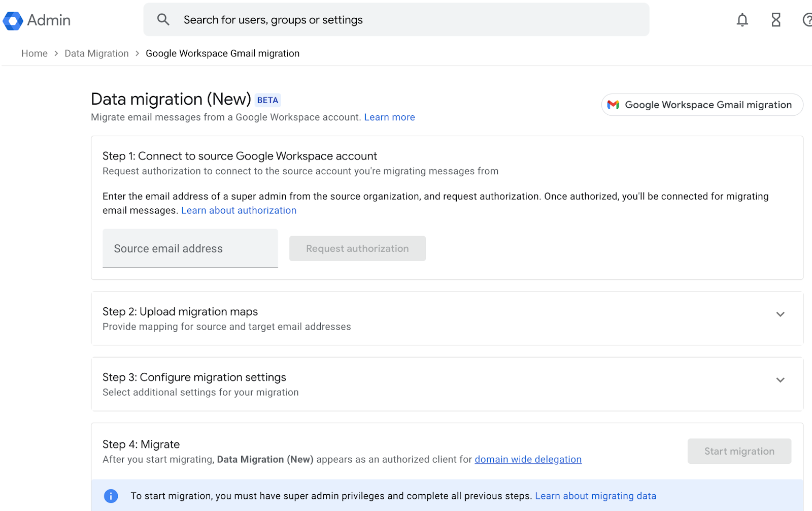
Task: Open the tasks hourglass icon
Action: click(x=776, y=20)
